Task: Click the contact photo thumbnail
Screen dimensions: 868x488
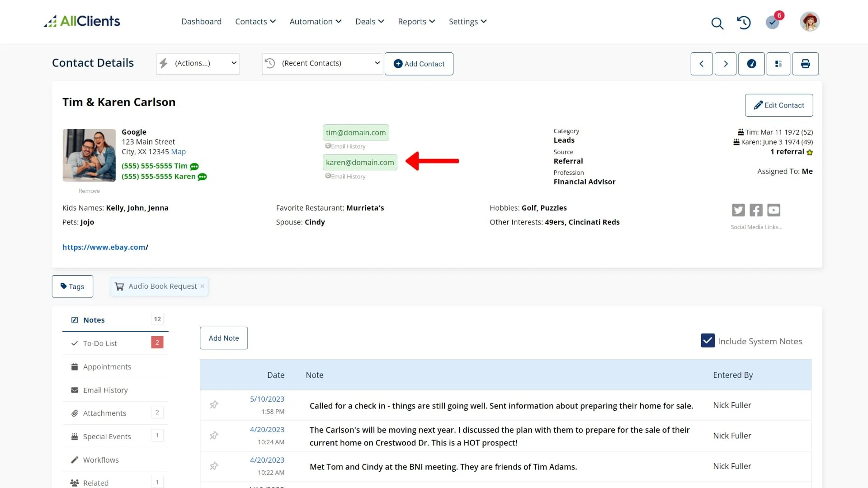Action: (x=89, y=155)
